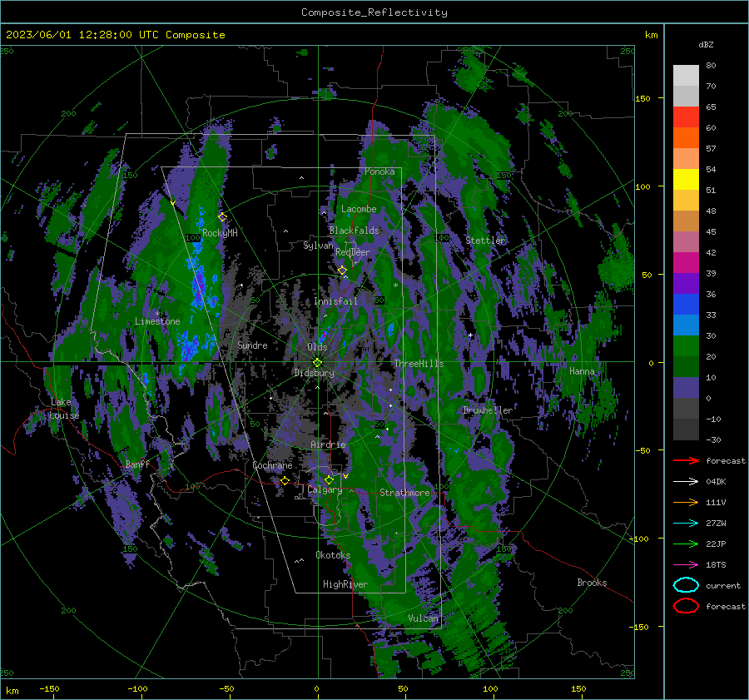Click the topmost light gray legend swatch
This screenshot has width=749, height=700.
click(686, 76)
